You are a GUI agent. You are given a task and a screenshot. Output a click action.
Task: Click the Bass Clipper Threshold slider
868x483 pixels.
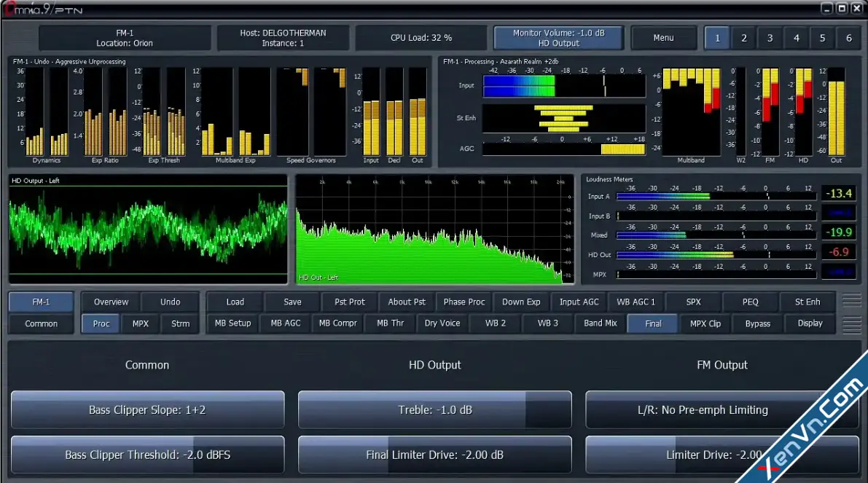click(147, 455)
